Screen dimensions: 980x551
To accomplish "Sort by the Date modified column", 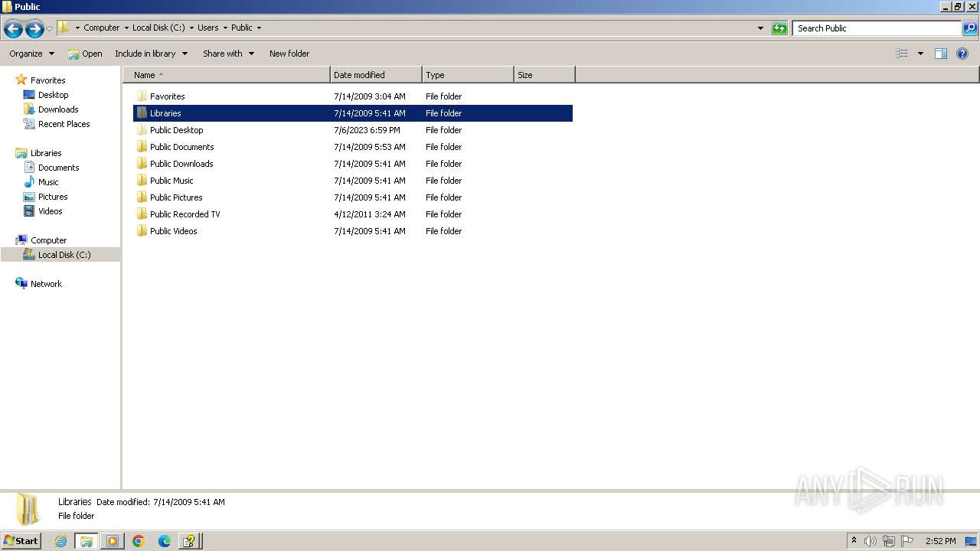I will (376, 75).
